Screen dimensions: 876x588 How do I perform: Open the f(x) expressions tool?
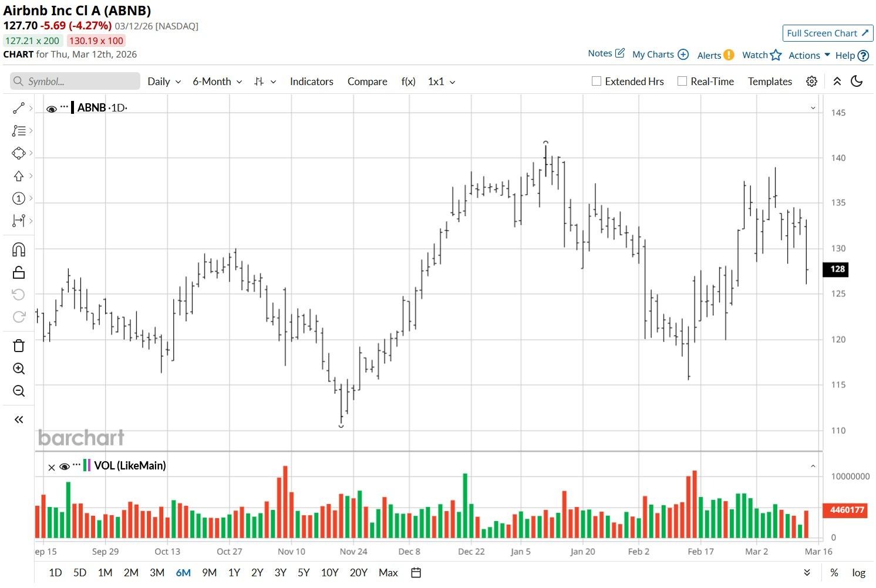tap(409, 82)
